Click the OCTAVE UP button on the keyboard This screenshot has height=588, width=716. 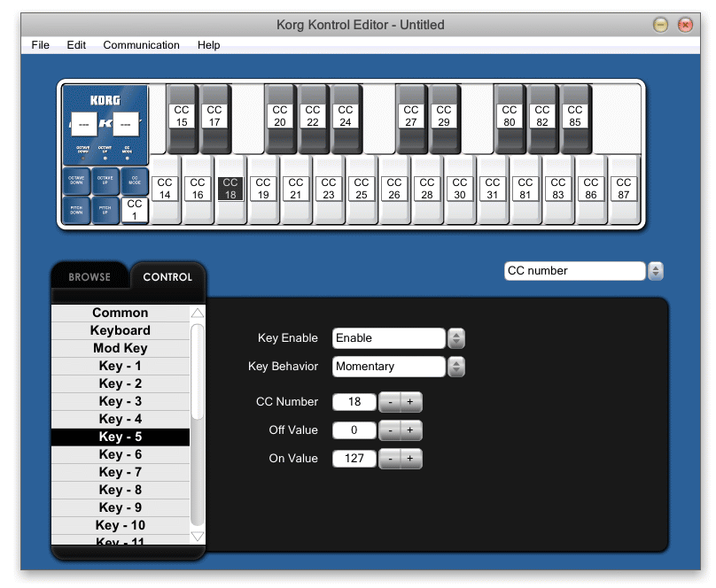click(x=105, y=181)
